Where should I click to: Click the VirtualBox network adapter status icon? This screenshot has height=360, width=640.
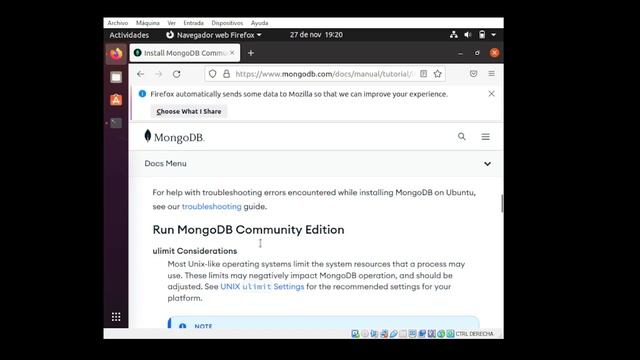(384, 334)
